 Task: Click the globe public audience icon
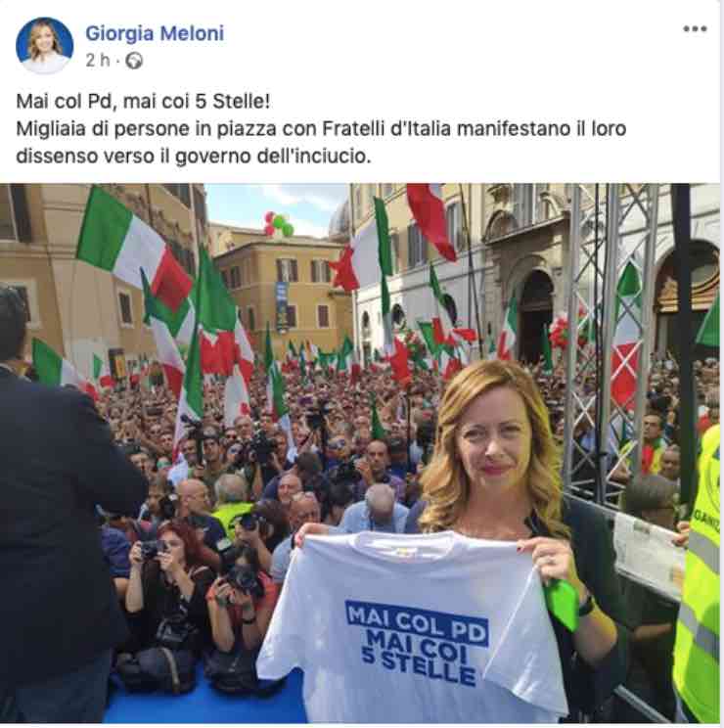click(x=134, y=61)
